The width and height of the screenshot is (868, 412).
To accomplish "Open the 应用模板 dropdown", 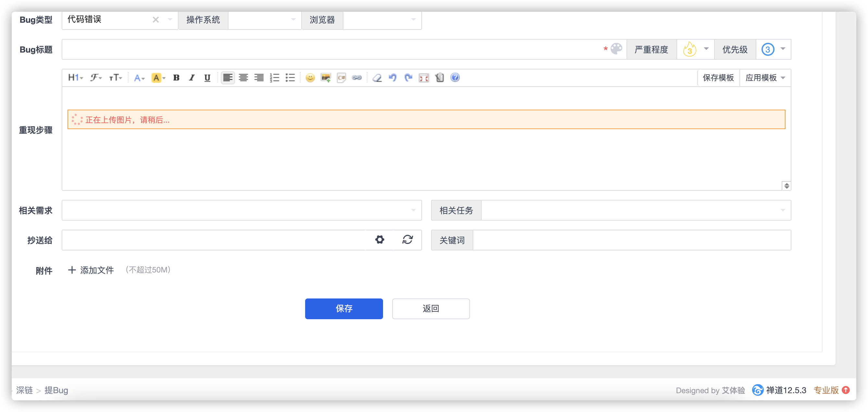I will point(765,78).
